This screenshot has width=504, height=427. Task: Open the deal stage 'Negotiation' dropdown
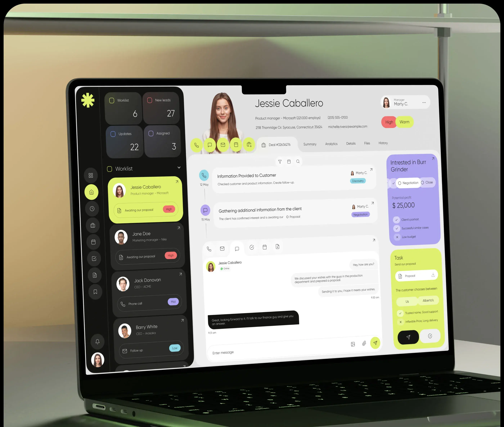click(408, 183)
